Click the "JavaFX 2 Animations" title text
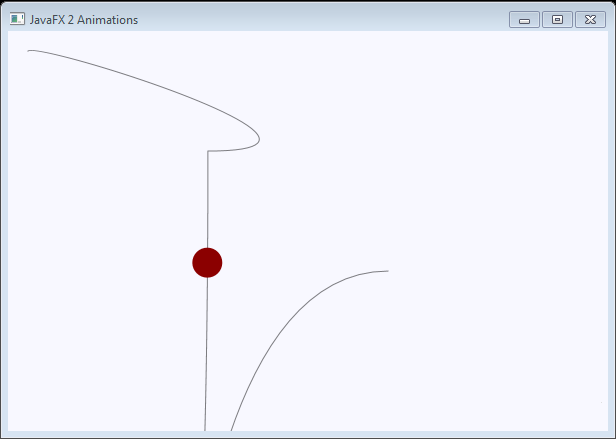 (84, 20)
